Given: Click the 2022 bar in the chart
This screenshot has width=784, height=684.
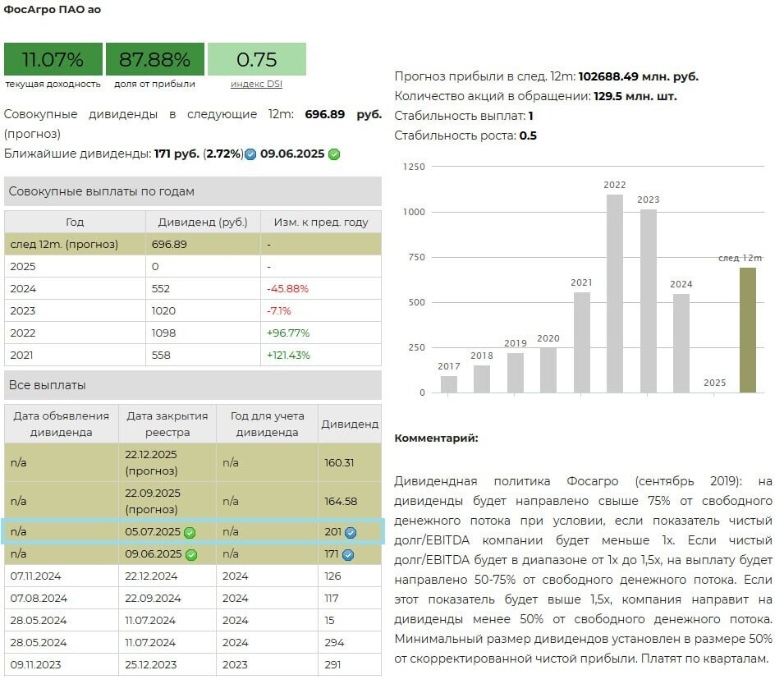Looking at the screenshot, I should [614, 293].
